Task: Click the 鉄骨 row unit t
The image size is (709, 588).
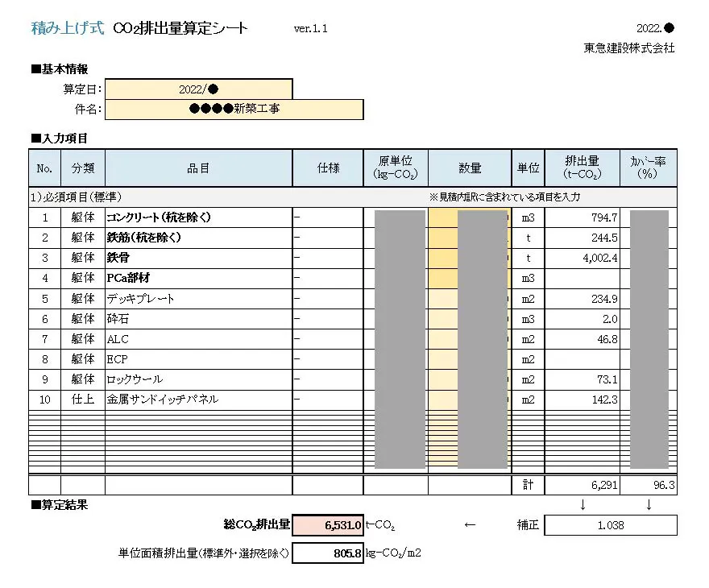Action: (529, 258)
